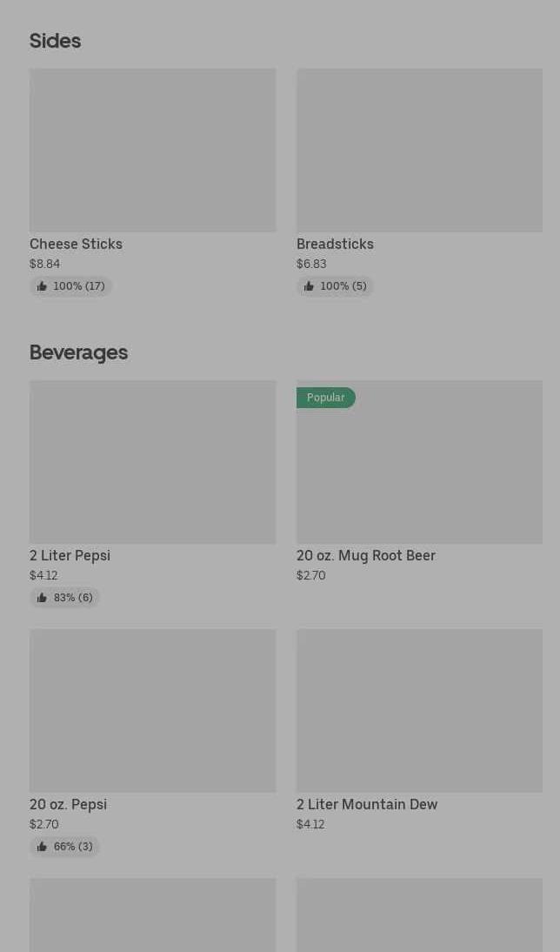
Task: Choose the 2 Liter Pepsi title
Action: pyautogui.click(x=70, y=556)
